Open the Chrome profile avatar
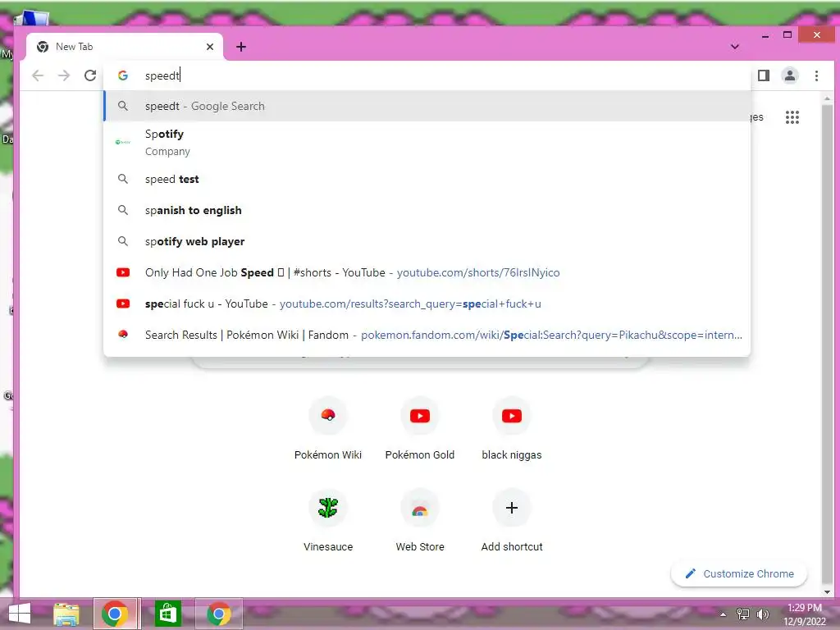Screen dimensions: 840x630 pos(790,75)
